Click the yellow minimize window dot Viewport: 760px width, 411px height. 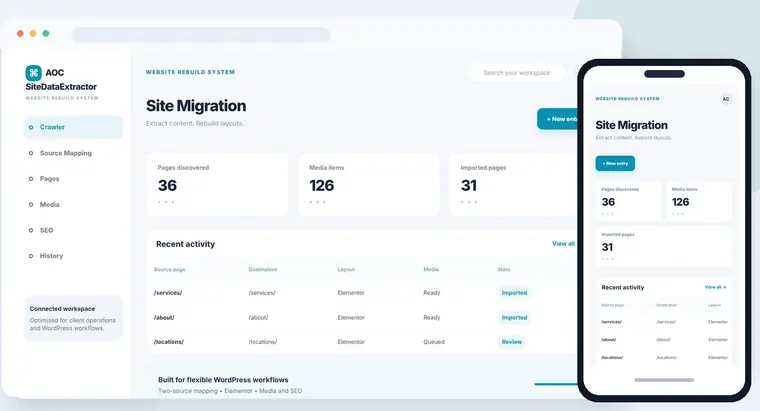(33, 33)
